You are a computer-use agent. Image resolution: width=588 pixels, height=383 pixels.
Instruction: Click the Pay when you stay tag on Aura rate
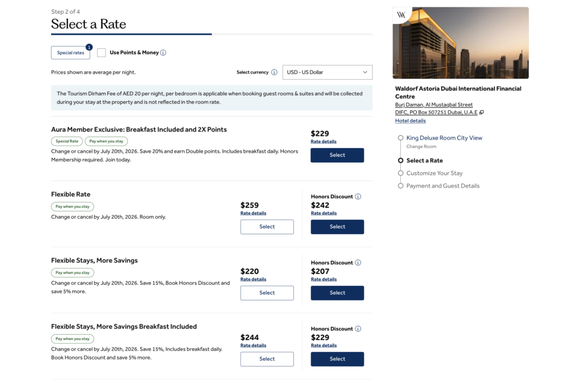106,141
